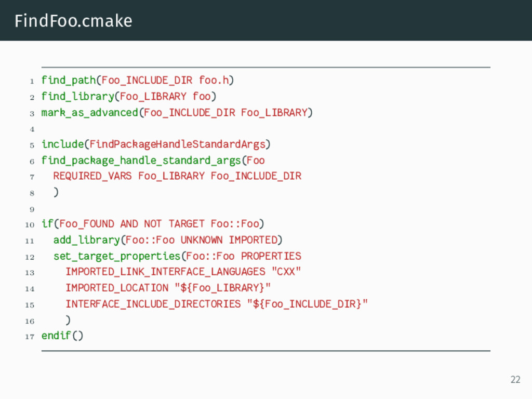Click line number 17 in the gutter
This screenshot has height=399, width=532.
pos(30,337)
